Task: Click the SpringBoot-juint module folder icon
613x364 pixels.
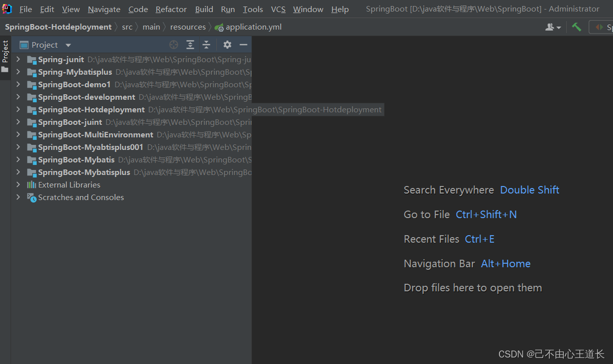Action: (x=32, y=122)
